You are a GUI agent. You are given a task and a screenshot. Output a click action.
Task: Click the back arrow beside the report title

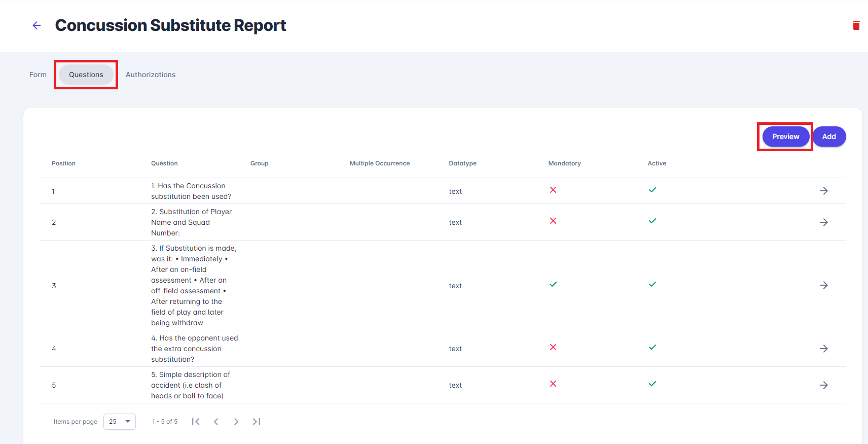pyautogui.click(x=37, y=25)
